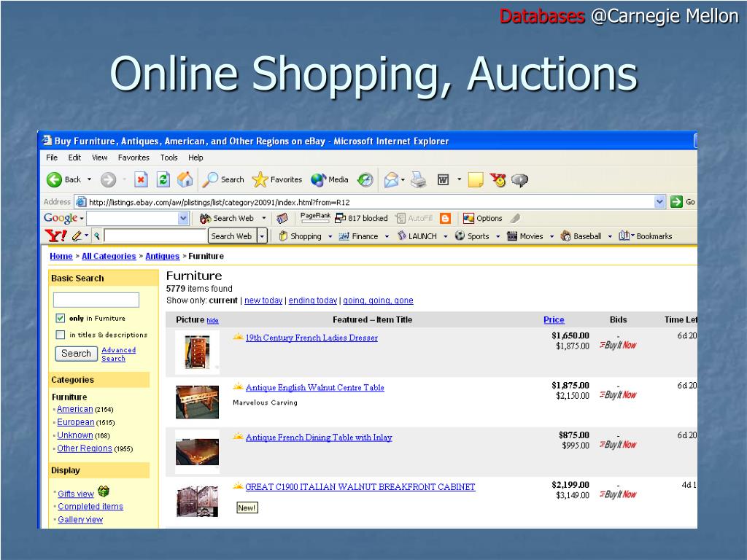The width and height of the screenshot is (747, 560).
Task: Sort by the Price column header
Action: tap(554, 320)
